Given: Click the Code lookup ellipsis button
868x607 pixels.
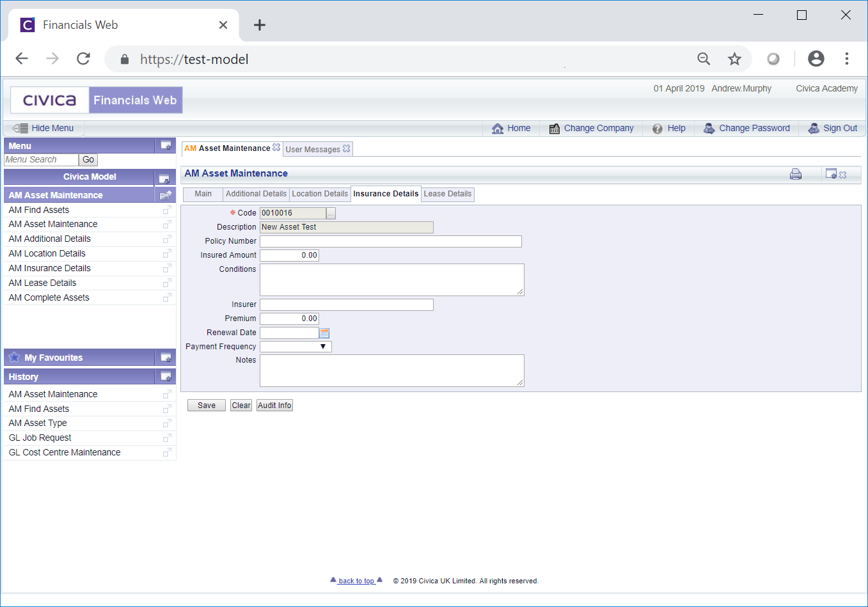Looking at the screenshot, I should pyautogui.click(x=331, y=214).
